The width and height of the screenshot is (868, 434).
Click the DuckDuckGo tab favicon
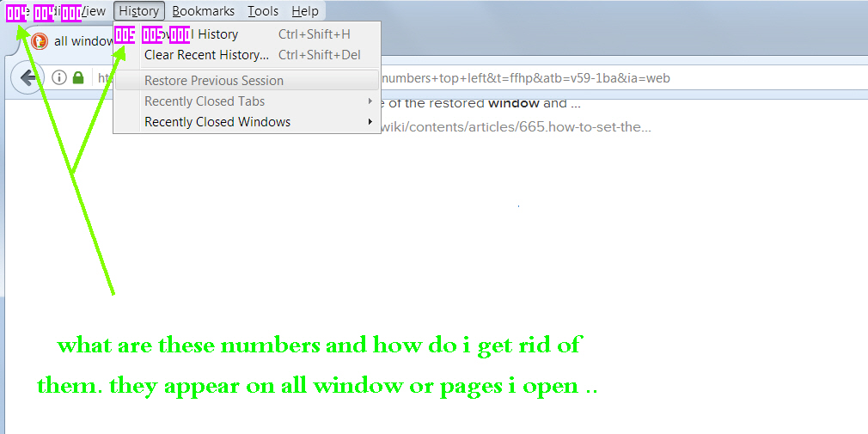40,41
